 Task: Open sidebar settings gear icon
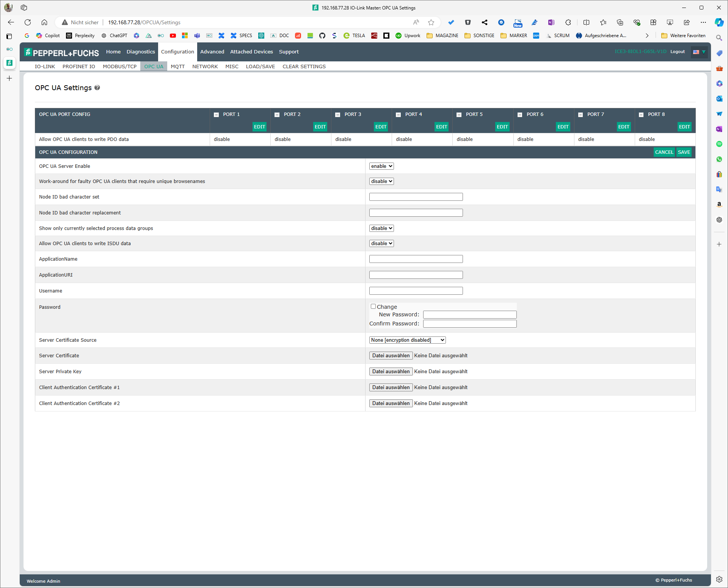pyautogui.click(x=719, y=579)
